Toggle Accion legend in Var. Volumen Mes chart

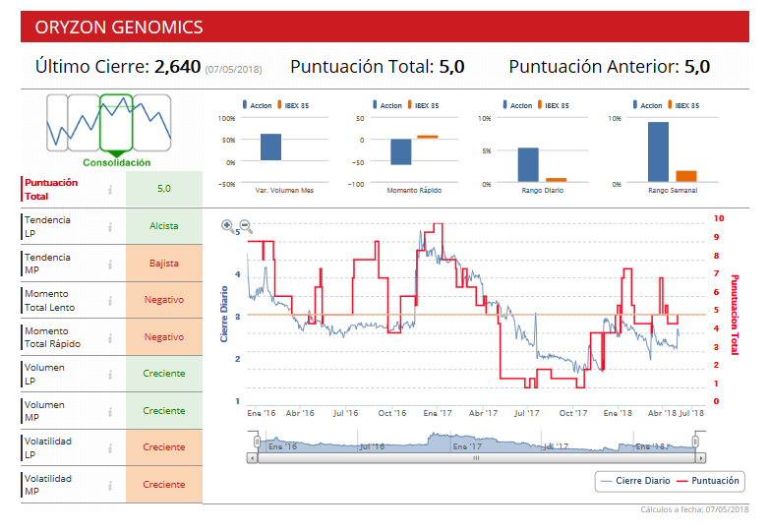[x=257, y=105]
